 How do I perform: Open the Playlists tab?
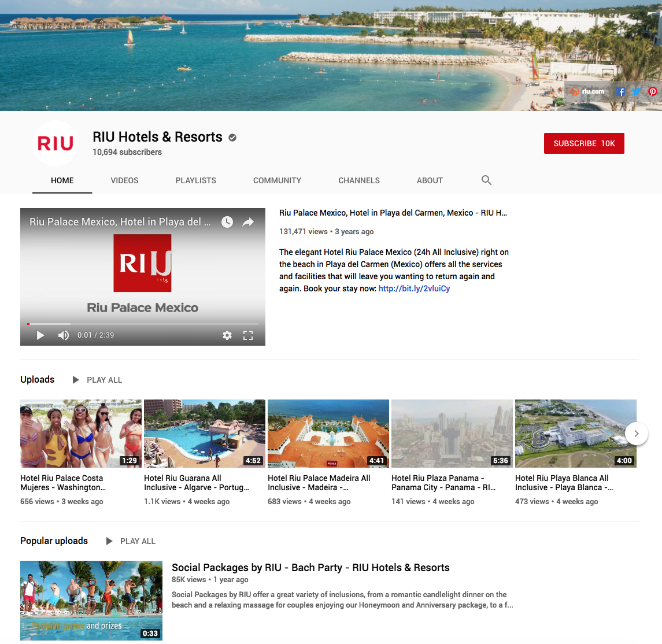(x=195, y=180)
